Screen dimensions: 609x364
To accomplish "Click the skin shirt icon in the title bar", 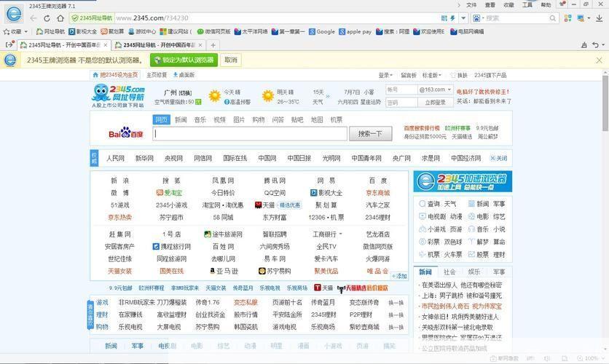I will [562, 4].
